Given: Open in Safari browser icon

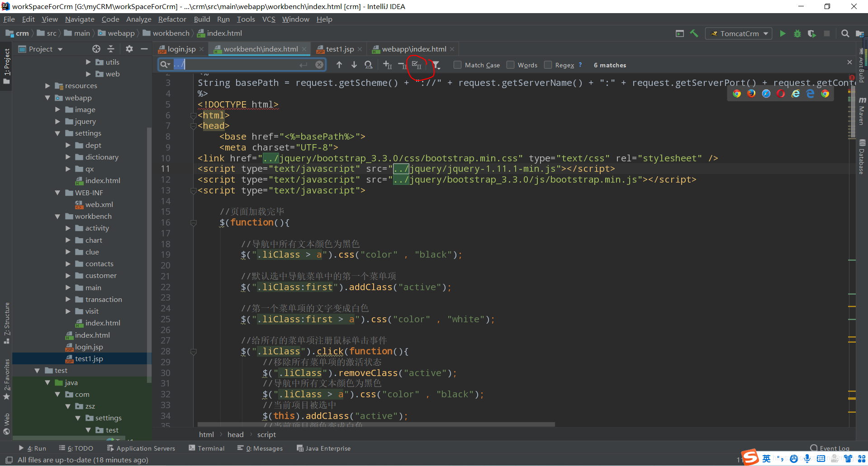Looking at the screenshot, I should coord(766,94).
